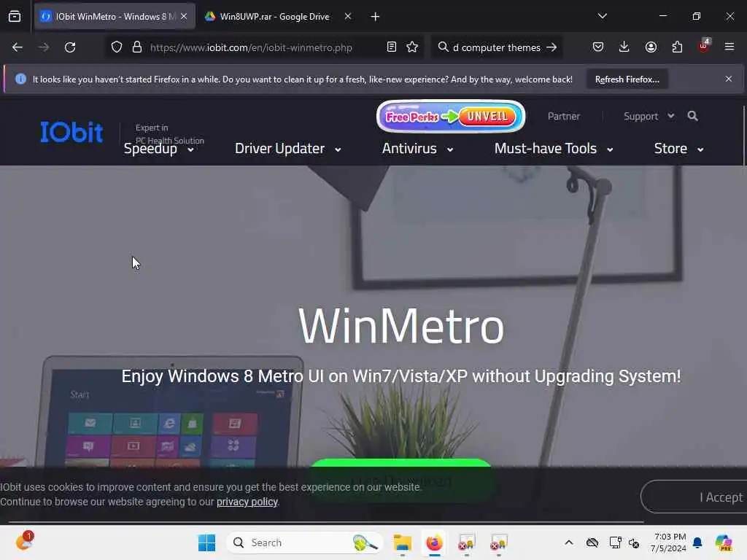Click the Refresh Firefox... button
The image size is (747, 560).
[x=627, y=79]
